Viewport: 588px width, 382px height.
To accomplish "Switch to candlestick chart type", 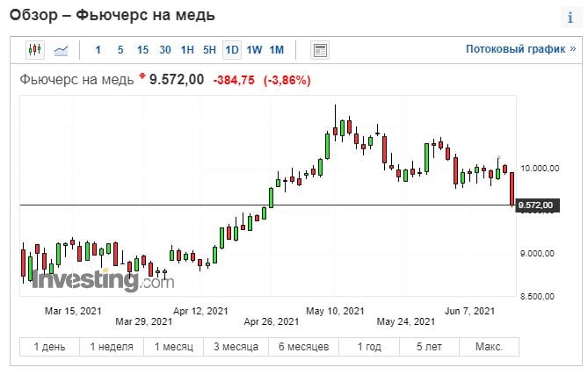I will pyautogui.click(x=35, y=50).
